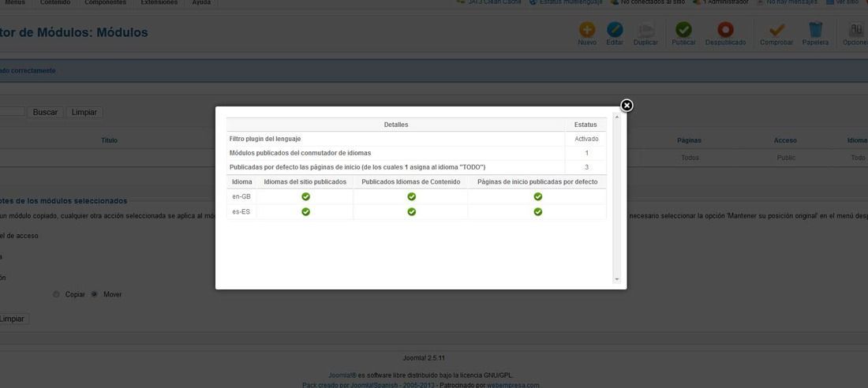Click the 'Todos' pages cell
868x388 pixels.
coord(690,158)
